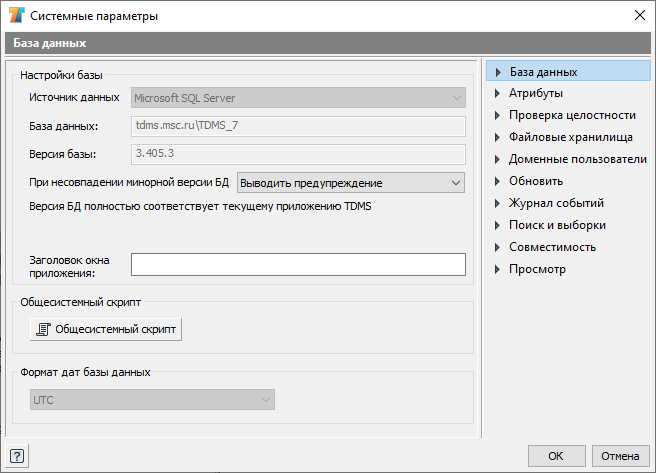This screenshot has height=473, width=656.
Task: Click the Отмена button
Action: click(x=620, y=456)
